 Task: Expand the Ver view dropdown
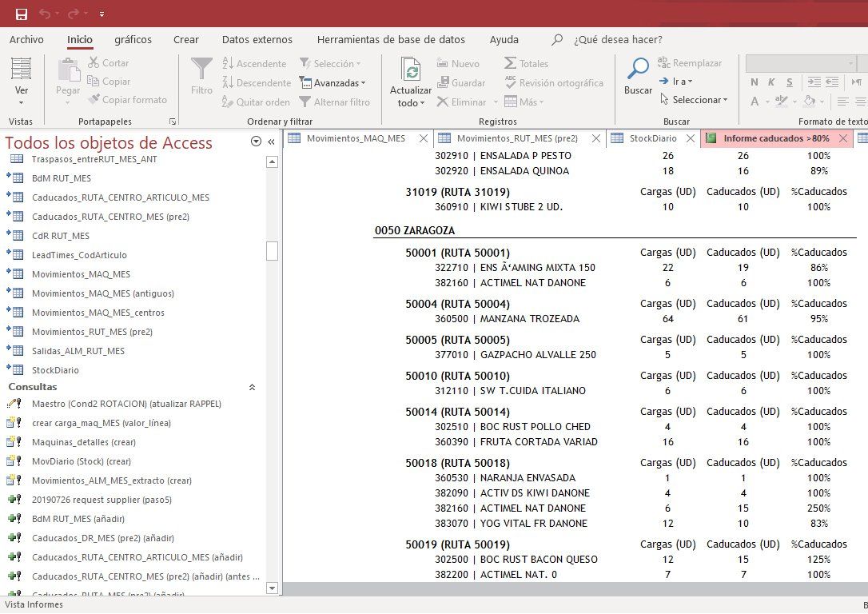22,102
